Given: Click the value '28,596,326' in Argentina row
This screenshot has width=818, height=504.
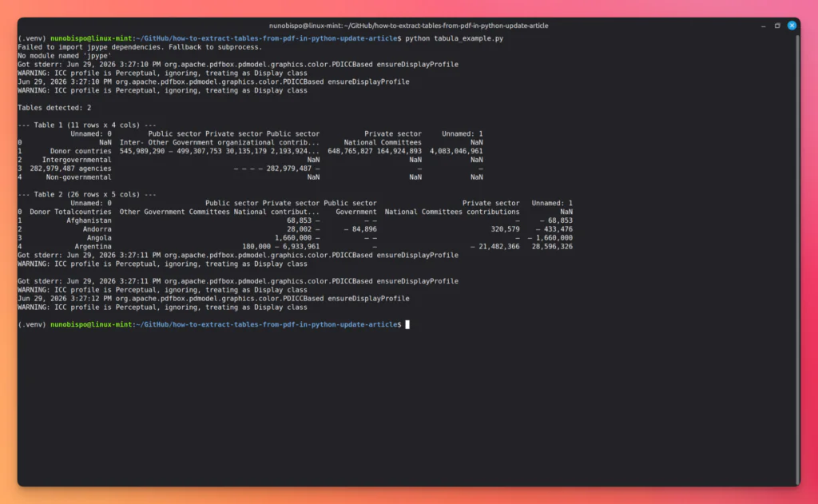Looking at the screenshot, I should pyautogui.click(x=552, y=247).
